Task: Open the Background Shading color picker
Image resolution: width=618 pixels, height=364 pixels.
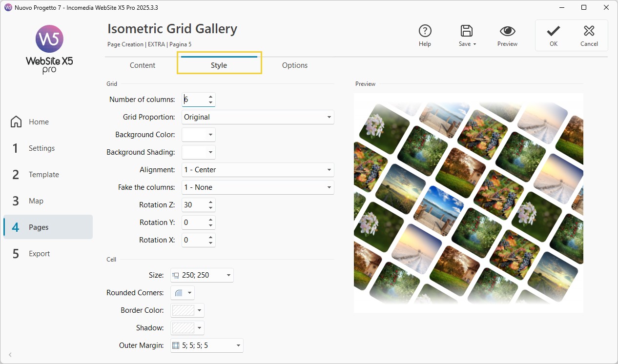Action: click(x=198, y=152)
